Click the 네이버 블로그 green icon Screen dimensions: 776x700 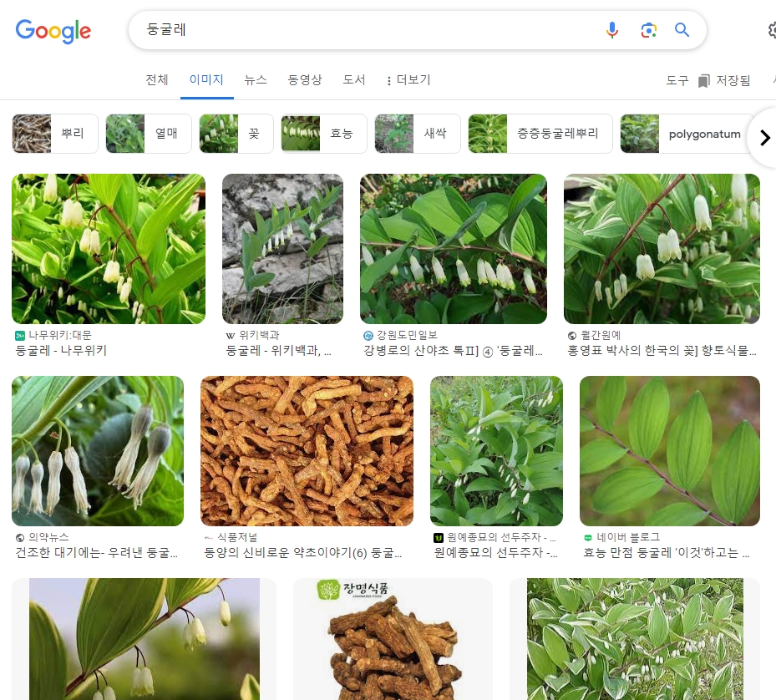[588, 536]
